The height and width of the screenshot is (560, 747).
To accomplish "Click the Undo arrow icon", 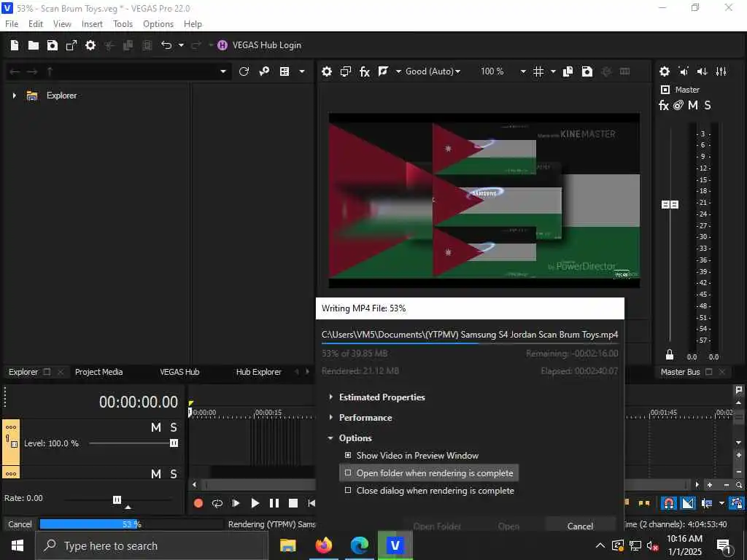I will pos(166,45).
